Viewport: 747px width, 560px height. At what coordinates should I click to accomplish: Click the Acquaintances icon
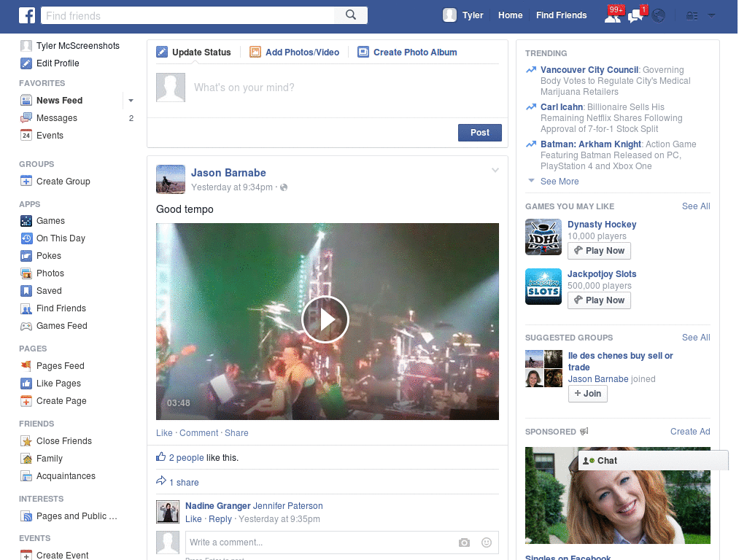click(x=26, y=476)
